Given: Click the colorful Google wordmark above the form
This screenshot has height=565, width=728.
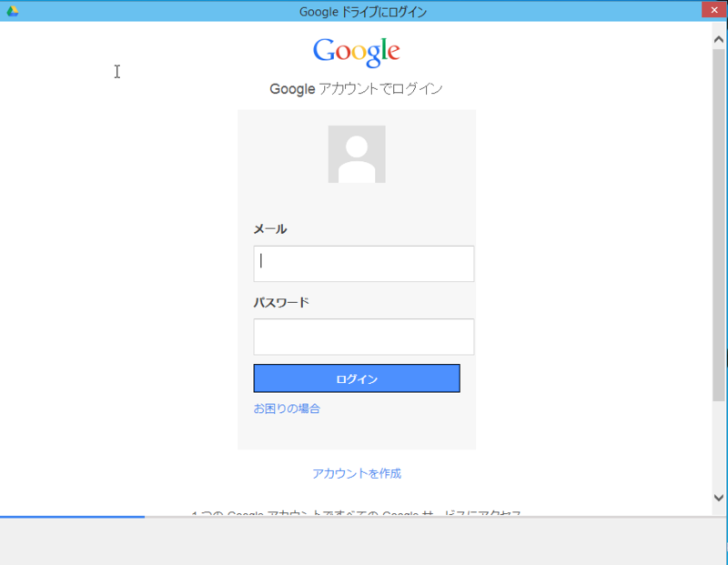Looking at the screenshot, I should click(356, 52).
